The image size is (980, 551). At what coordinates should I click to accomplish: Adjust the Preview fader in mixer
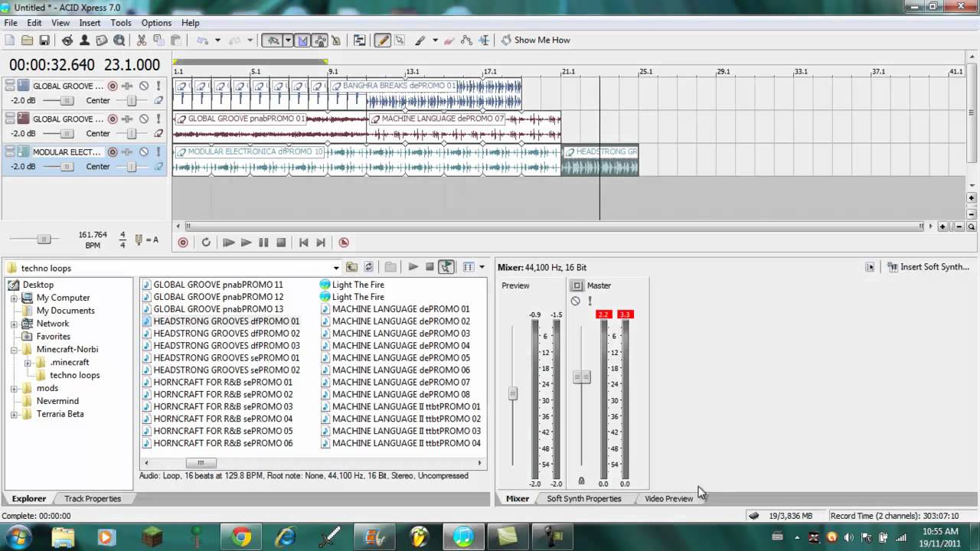pos(513,393)
